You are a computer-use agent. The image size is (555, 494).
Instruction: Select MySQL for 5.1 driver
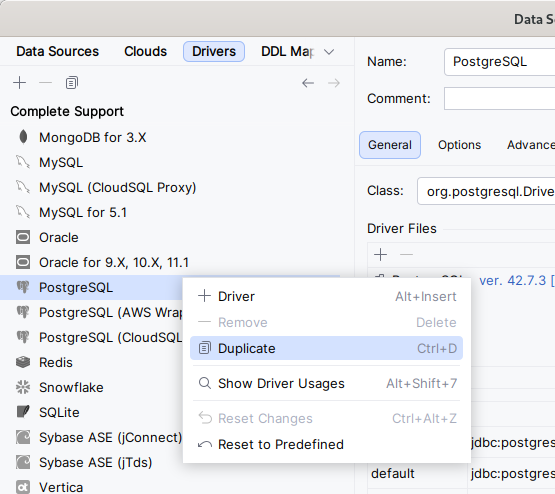170,212
